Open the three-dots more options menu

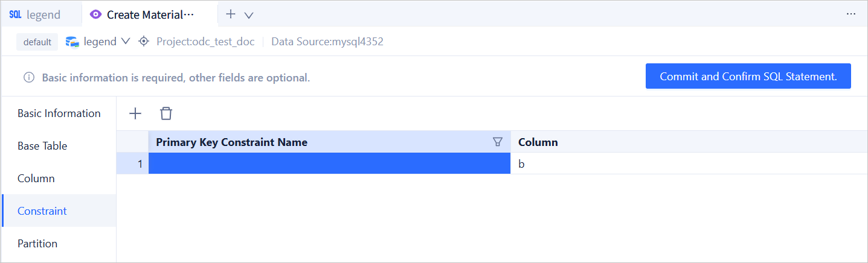pyautogui.click(x=851, y=14)
